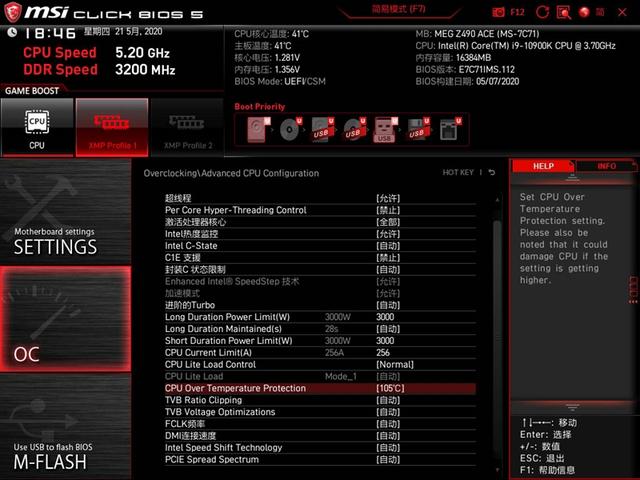Change Intel C-State value
The width and height of the screenshot is (640, 480).
click(388, 246)
